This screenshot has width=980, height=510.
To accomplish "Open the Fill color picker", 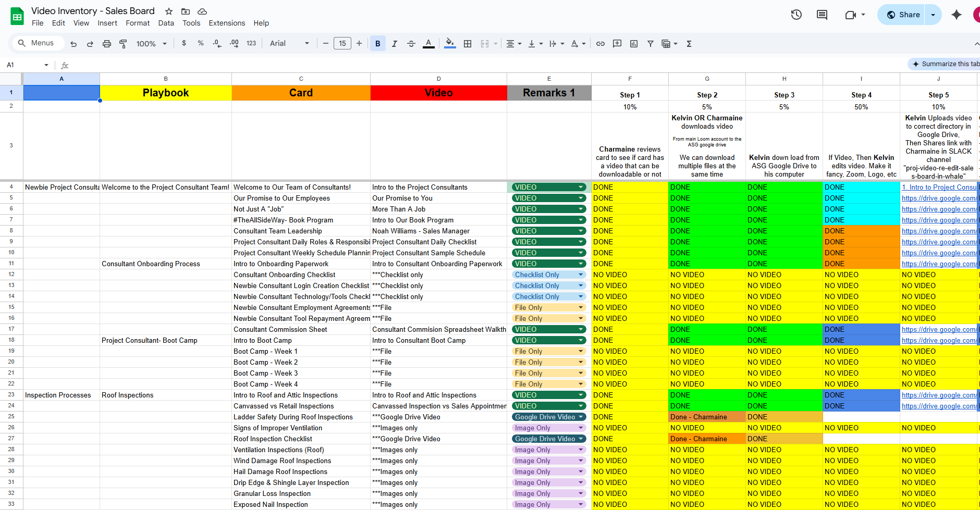I will click(450, 44).
